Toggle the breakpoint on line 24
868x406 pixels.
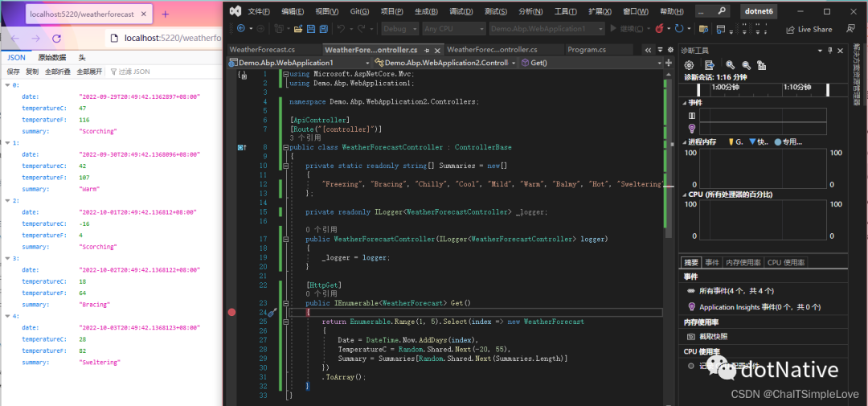tap(232, 313)
